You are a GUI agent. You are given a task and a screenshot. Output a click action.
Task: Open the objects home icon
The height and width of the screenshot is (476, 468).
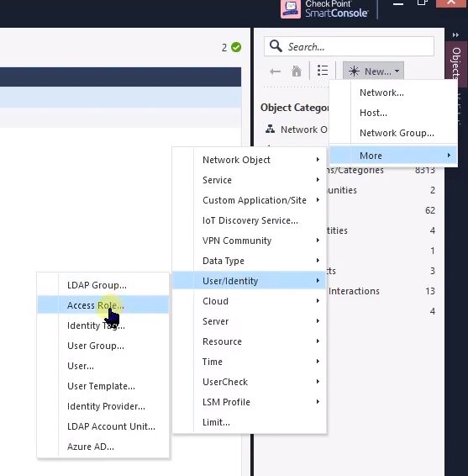(x=297, y=71)
